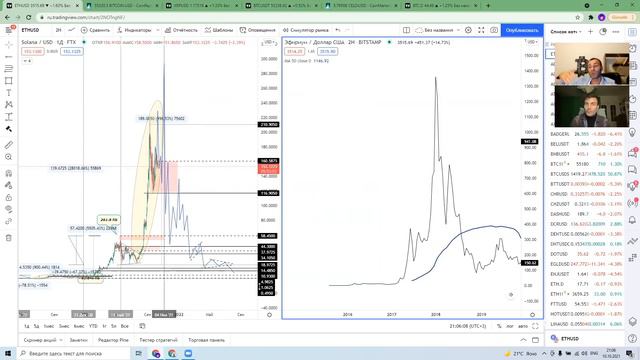
Task: Select the BTCUSDS row in watchlist
Action: [x=586, y=174]
